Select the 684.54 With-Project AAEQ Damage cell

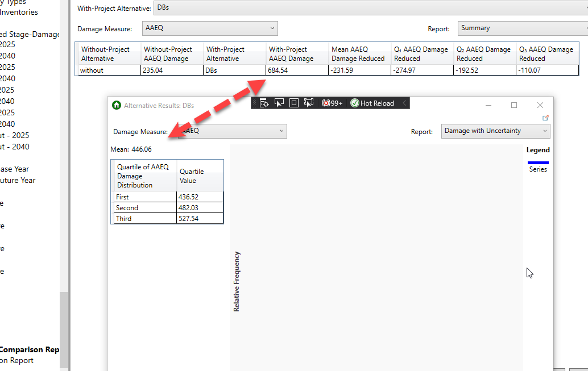296,70
